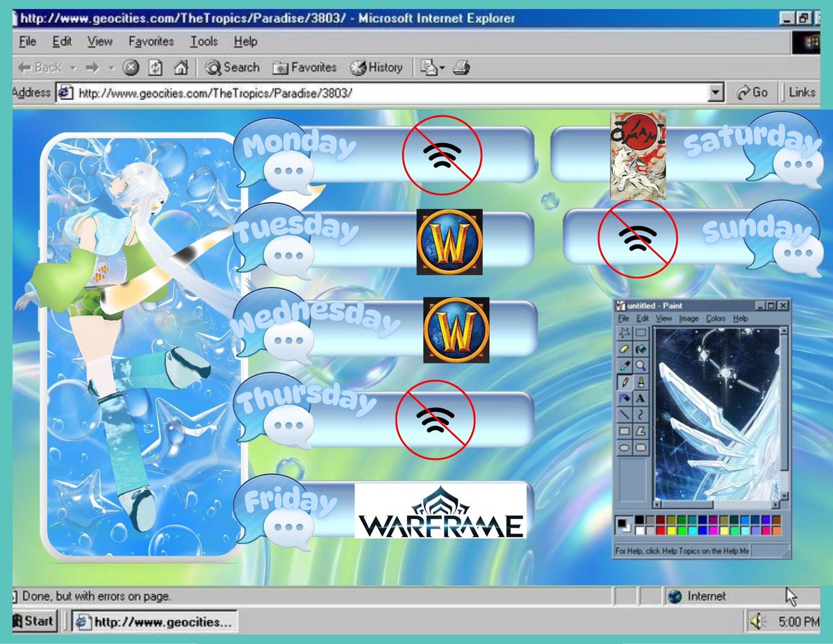Click the 5:00 PM taskbar clock
This screenshot has width=833, height=644.
pos(798,621)
